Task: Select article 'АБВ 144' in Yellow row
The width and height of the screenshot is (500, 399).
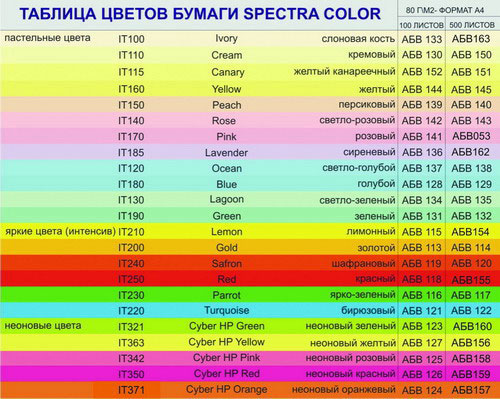Action: tap(422, 89)
